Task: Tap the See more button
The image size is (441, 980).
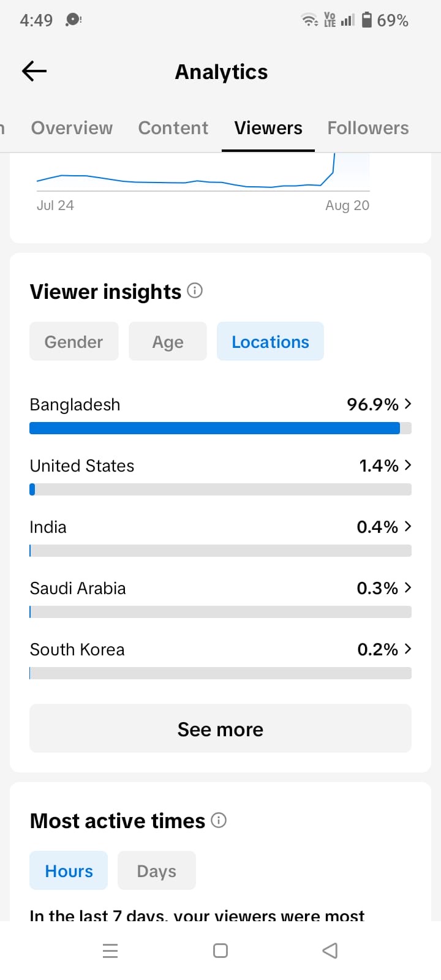Action: (221, 728)
